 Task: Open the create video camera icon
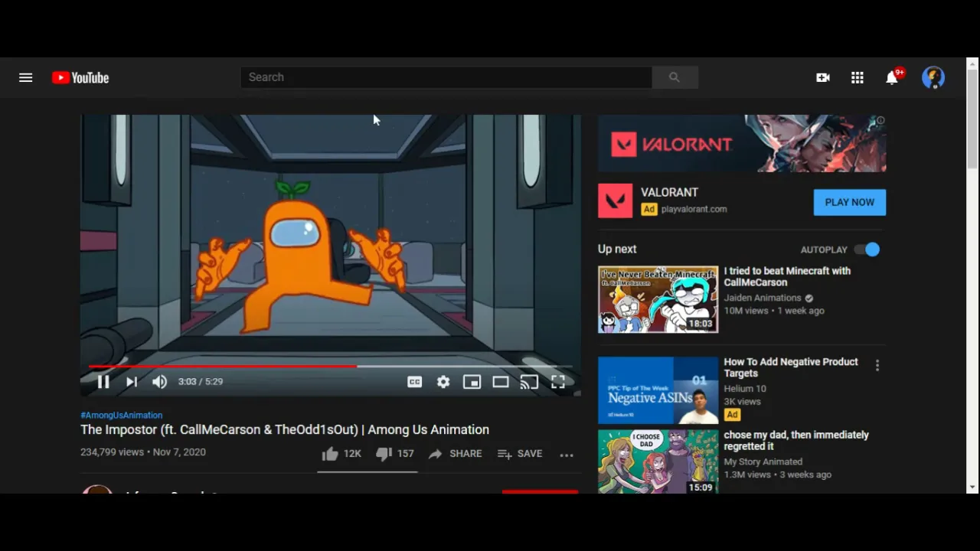823,77
